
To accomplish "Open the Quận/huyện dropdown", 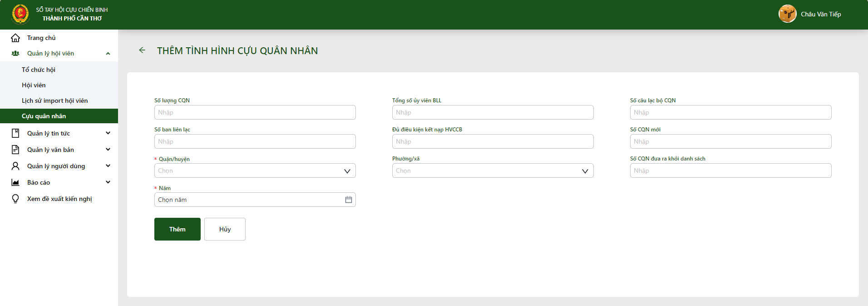I will pos(255,171).
